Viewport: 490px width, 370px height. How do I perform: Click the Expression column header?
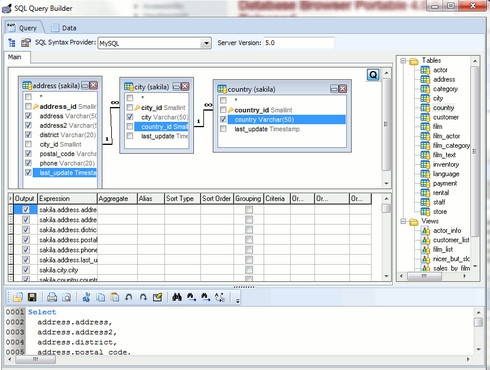coord(67,199)
